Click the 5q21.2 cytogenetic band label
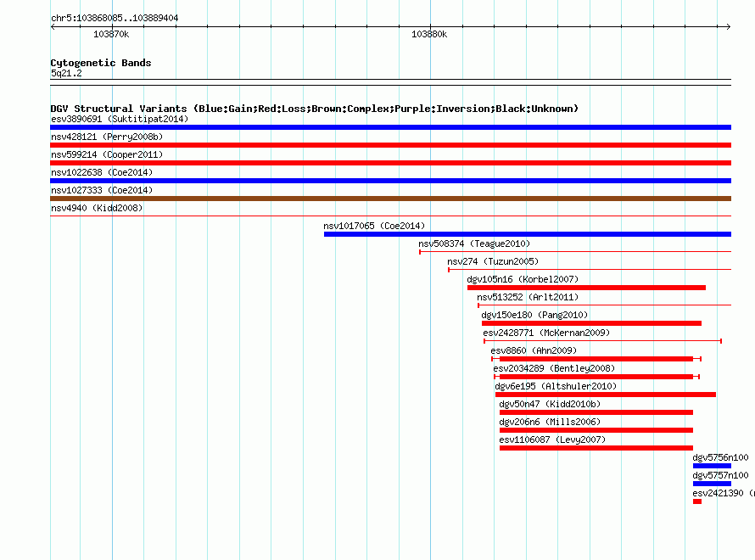The width and height of the screenshot is (755, 560). tap(66, 73)
